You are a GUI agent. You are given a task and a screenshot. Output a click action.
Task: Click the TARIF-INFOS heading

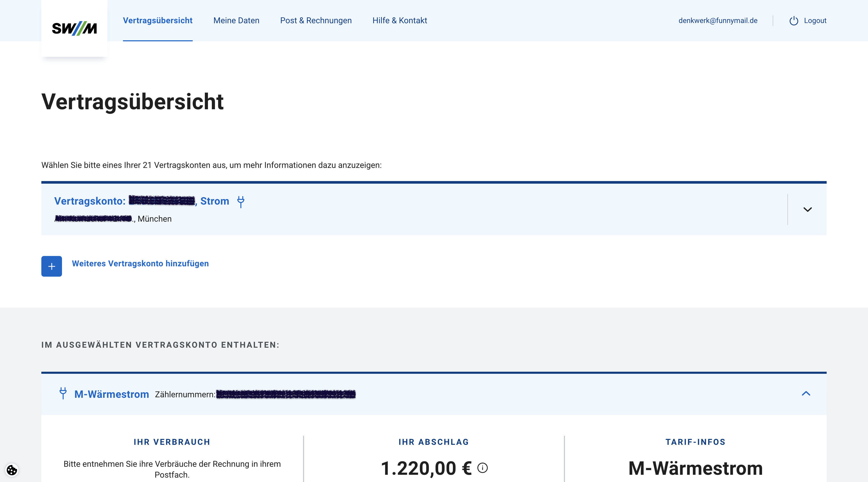point(695,442)
